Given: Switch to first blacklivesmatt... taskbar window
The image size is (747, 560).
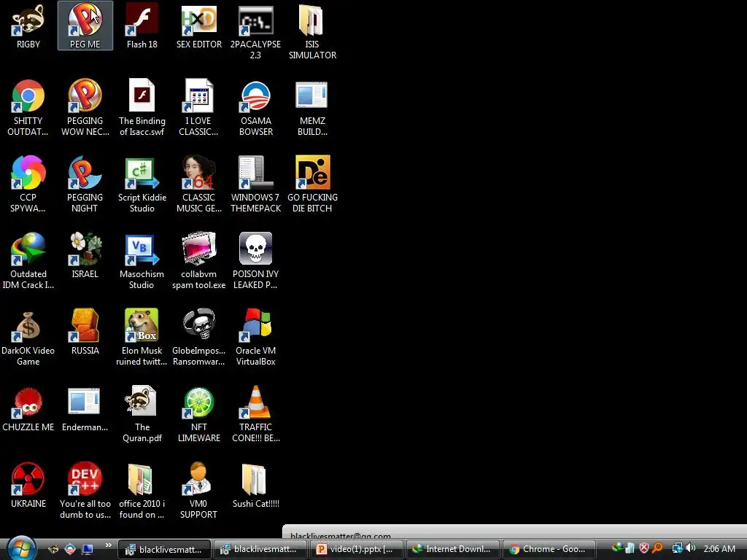Looking at the screenshot, I should pyautogui.click(x=164, y=550).
